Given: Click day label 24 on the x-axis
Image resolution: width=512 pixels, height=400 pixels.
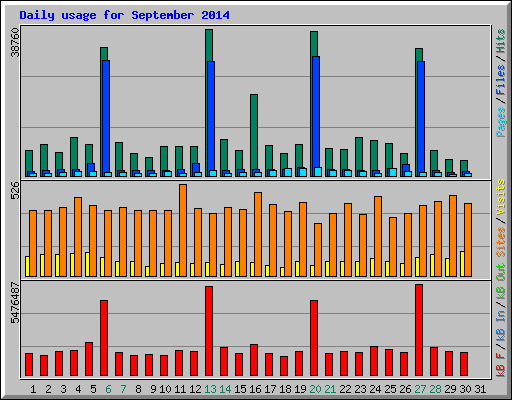Looking at the screenshot, I should click(375, 389).
